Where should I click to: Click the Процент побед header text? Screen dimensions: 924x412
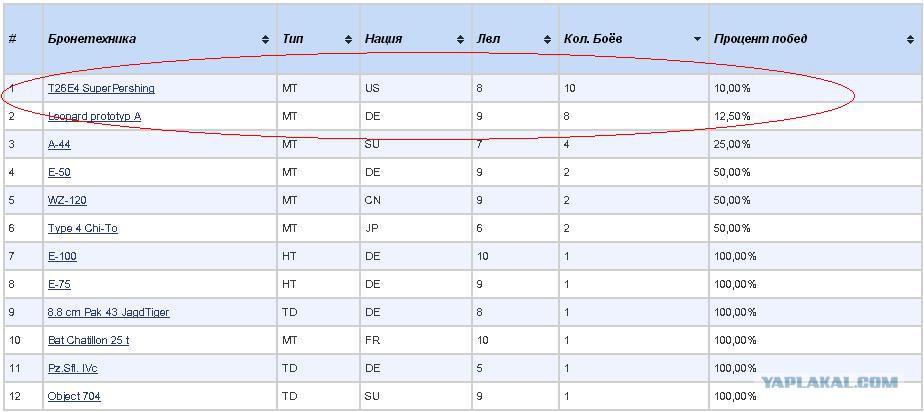[760, 39]
